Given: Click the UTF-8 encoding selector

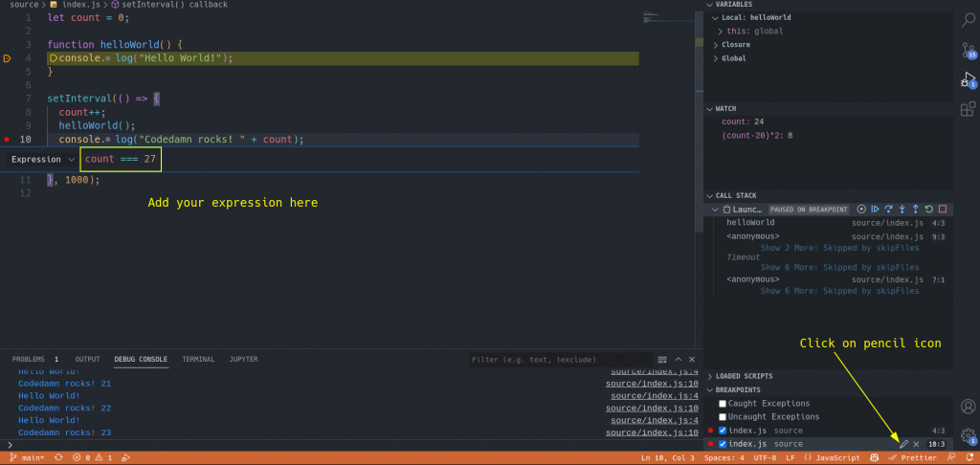Looking at the screenshot, I should 765,457.
